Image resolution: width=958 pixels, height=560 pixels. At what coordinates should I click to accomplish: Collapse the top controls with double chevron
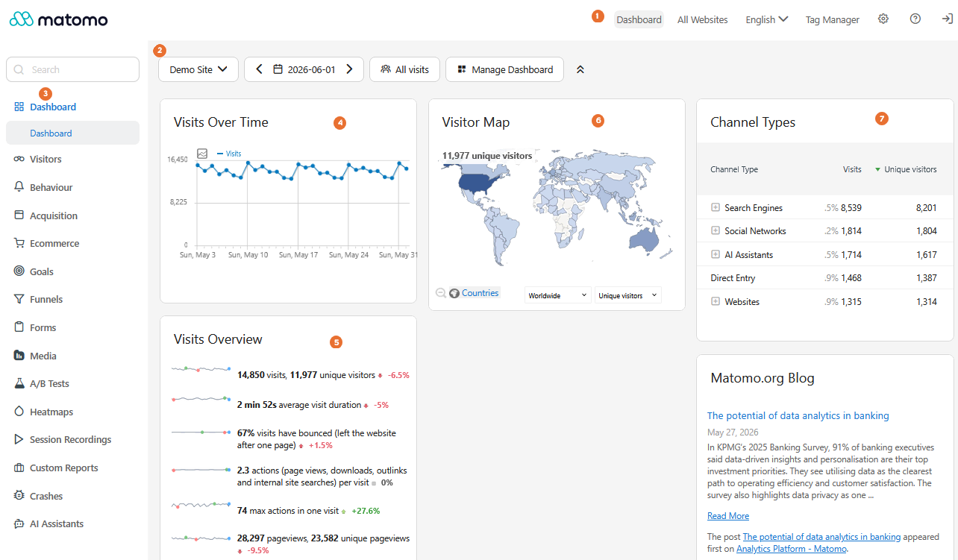(580, 69)
